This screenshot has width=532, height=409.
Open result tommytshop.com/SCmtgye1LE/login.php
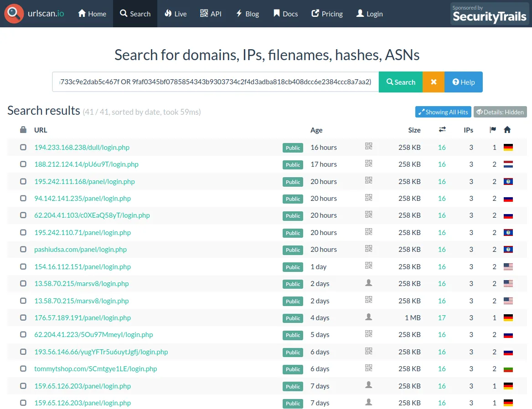pyautogui.click(x=96, y=368)
